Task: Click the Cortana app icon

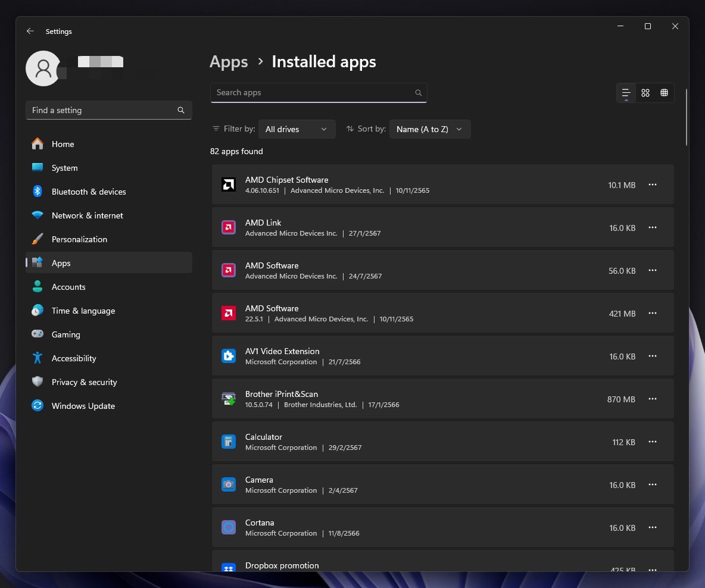Action: click(229, 527)
